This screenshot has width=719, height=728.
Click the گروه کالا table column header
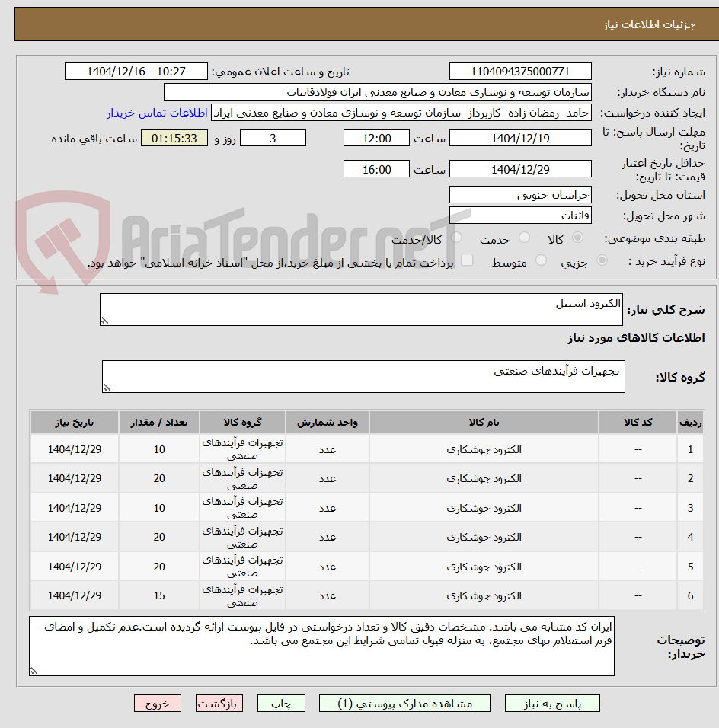[242, 423]
